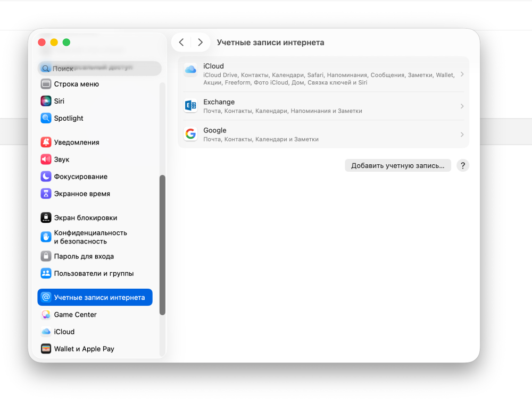This screenshot has height=412, width=532.
Task: Open Пользователи и группы pane
Action: 95,273
